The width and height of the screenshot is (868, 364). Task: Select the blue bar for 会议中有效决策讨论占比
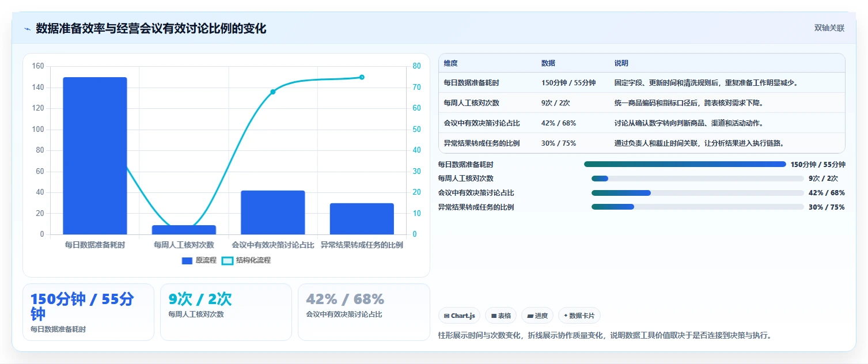coord(273,213)
